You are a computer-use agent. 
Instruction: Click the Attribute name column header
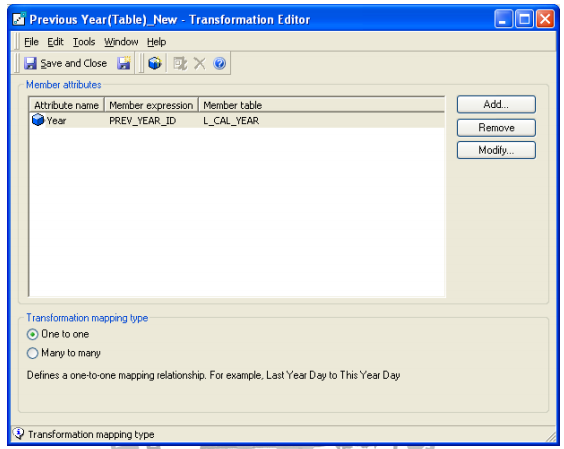click(x=67, y=105)
